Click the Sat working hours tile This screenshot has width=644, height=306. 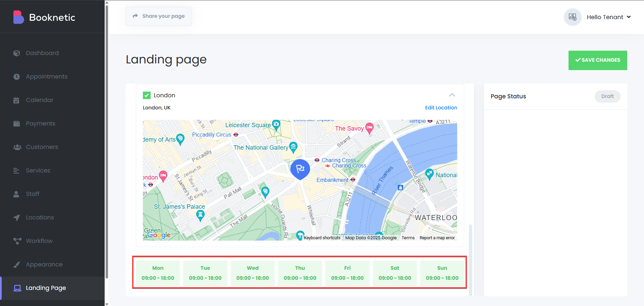395,273
